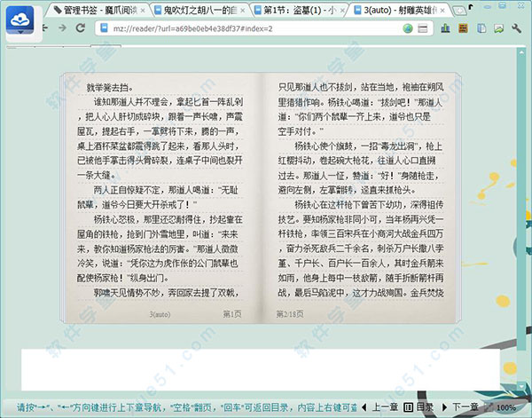Click the line starting 只见那道人也不拔剑
532x418 pixels.
click(x=361, y=87)
